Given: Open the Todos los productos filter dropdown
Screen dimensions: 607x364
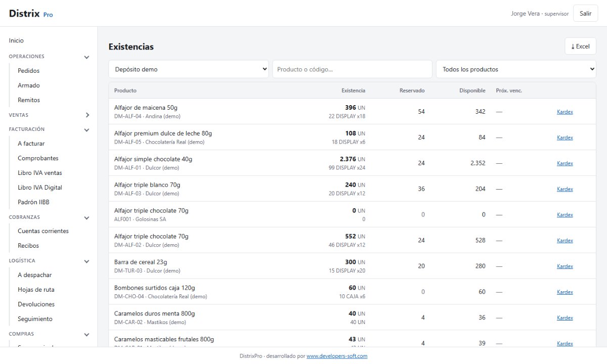Looking at the screenshot, I should pos(516,69).
